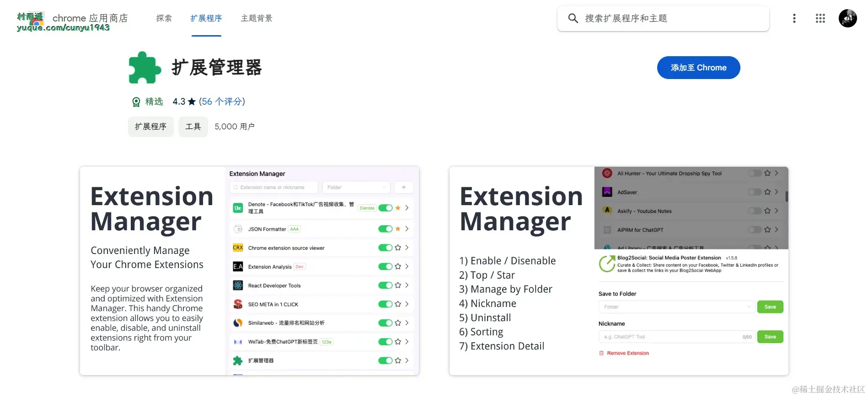868x397 pixels.
Task: Click the plus add folder button
Action: pos(404,187)
